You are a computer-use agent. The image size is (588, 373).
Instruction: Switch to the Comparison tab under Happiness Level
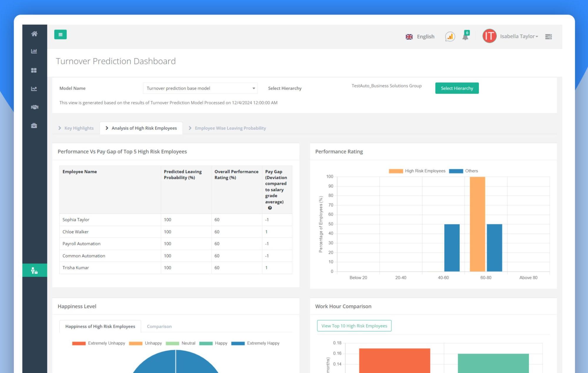pos(159,326)
